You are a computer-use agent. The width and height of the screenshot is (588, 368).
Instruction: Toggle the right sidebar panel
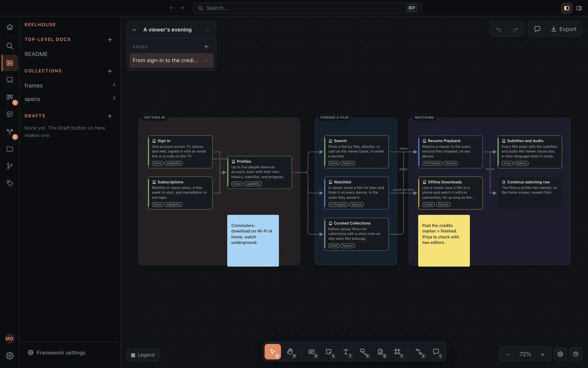[579, 8]
